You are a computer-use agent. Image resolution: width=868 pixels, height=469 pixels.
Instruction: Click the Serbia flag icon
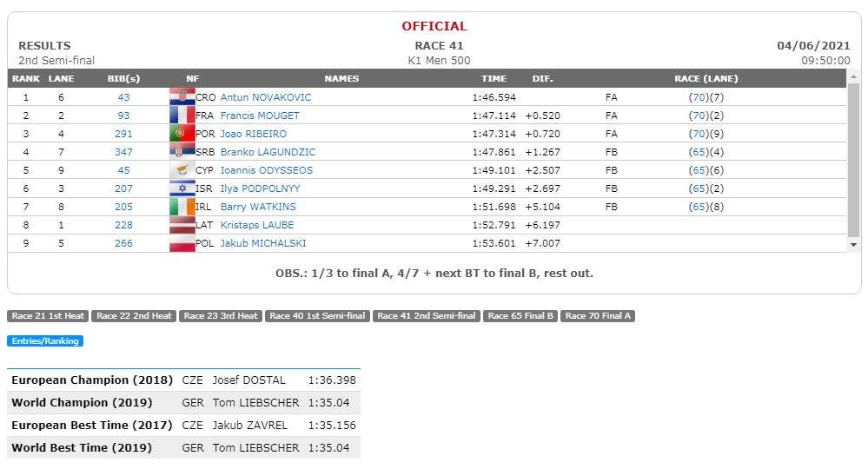182,151
